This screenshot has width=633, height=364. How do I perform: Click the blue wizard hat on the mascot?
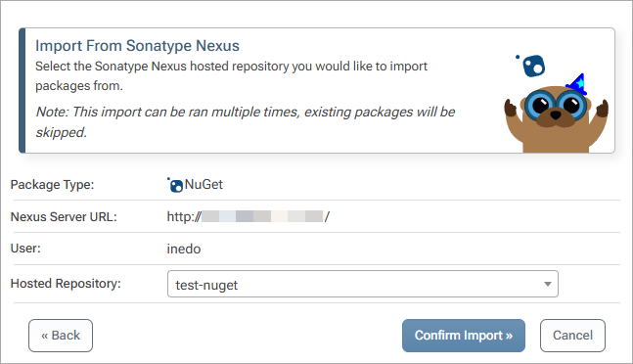[576, 84]
